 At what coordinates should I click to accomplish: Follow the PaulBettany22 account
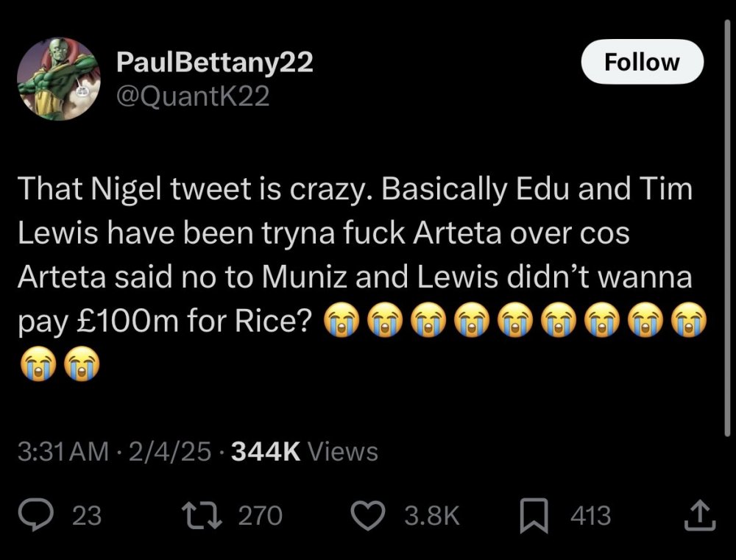click(x=642, y=63)
